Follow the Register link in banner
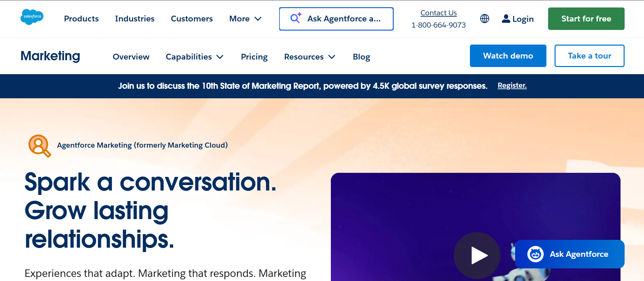The image size is (644, 281). click(512, 85)
